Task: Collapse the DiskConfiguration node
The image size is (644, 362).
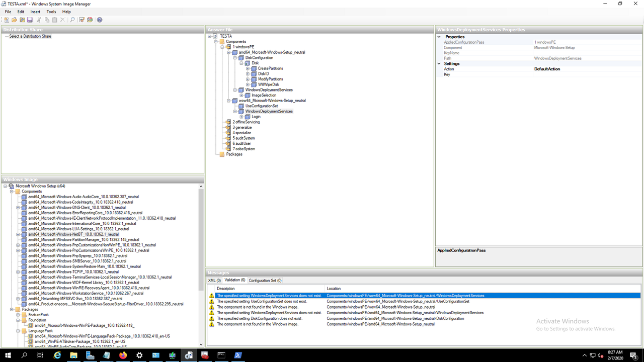Action: pos(234,58)
